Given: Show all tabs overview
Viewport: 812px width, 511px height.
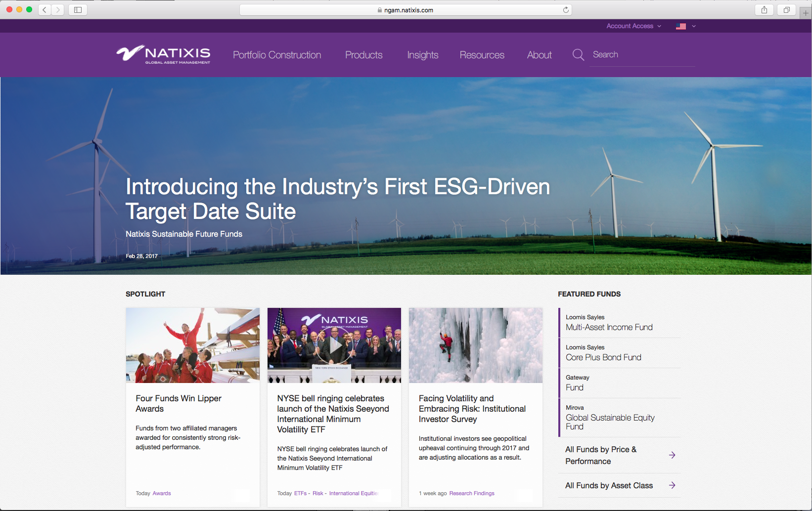Looking at the screenshot, I should (x=787, y=10).
